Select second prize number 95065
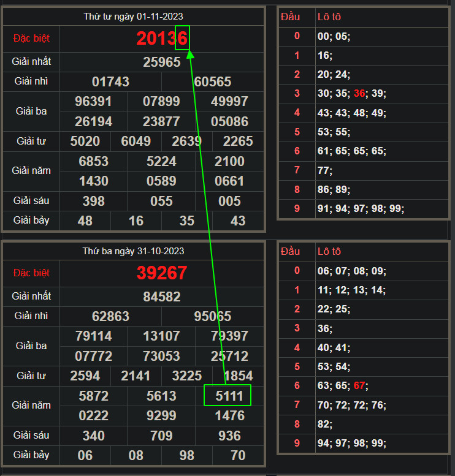 pyautogui.click(x=212, y=316)
